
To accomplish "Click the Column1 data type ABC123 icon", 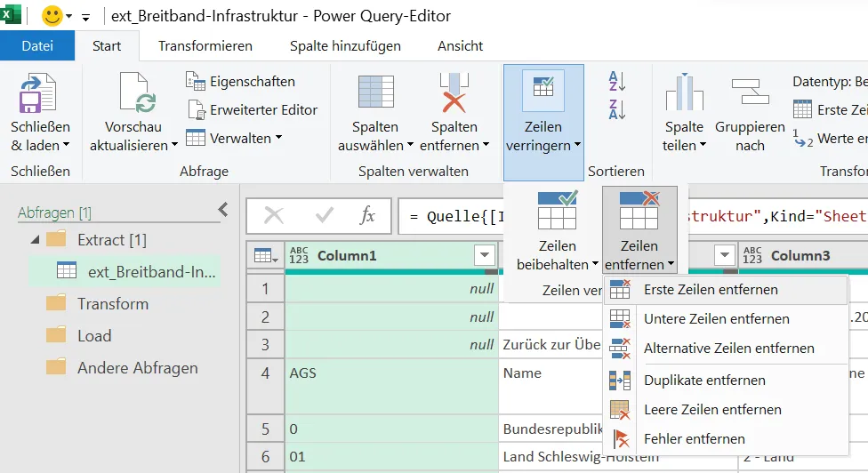I will 299,255.
